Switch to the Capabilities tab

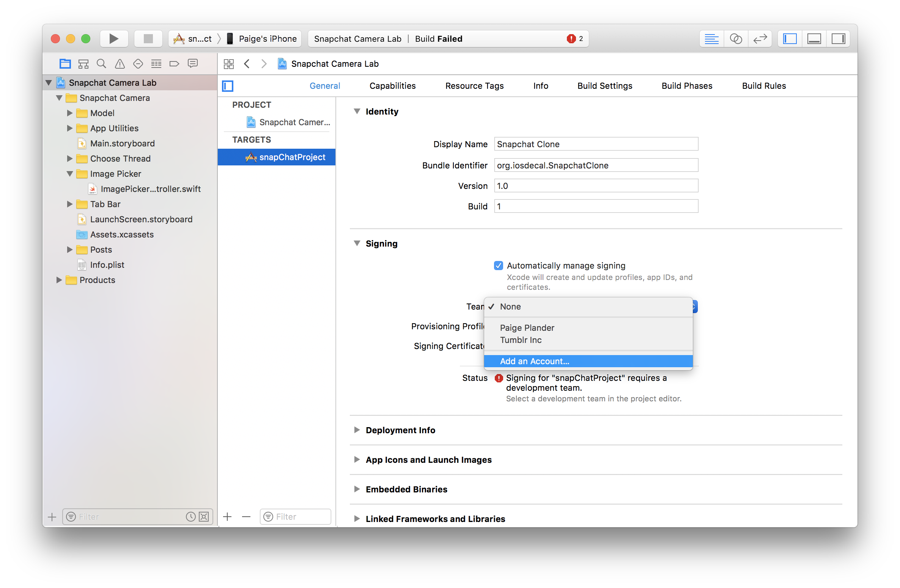point(392,86)
